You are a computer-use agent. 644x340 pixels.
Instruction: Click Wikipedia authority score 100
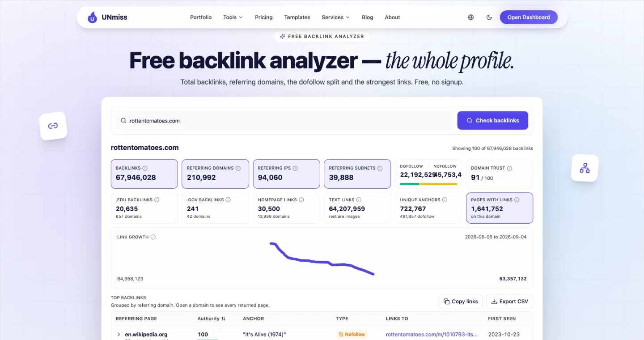point(203,334)
